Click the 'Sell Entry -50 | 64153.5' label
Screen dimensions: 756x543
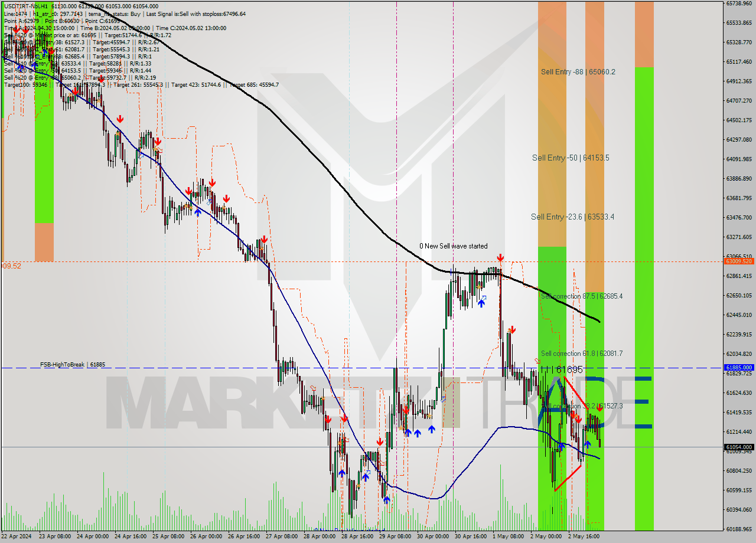(571, 158)
